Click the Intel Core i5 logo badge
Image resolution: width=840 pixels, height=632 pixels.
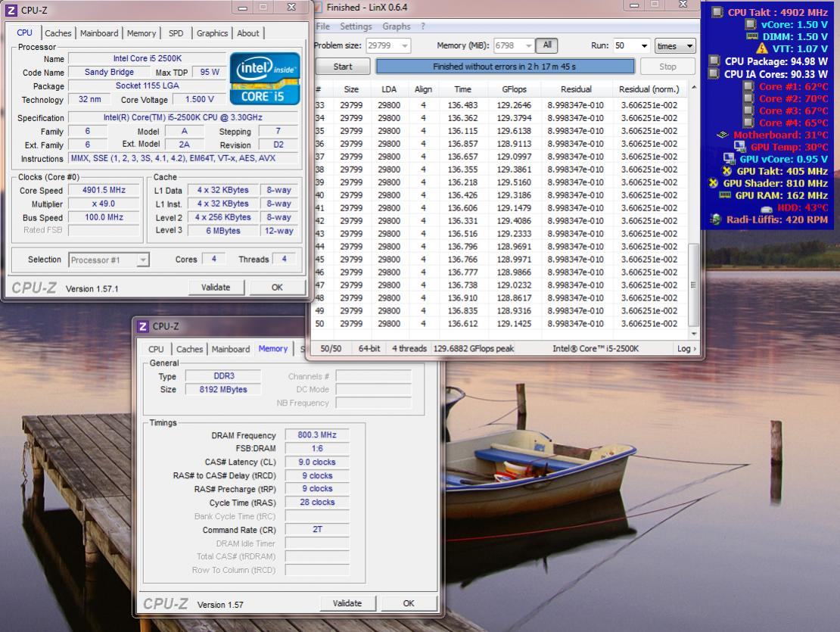tap(265, 78)
